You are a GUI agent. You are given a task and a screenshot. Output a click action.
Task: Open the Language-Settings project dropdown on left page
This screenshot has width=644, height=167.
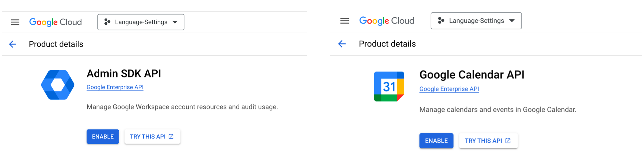[141, 22]
